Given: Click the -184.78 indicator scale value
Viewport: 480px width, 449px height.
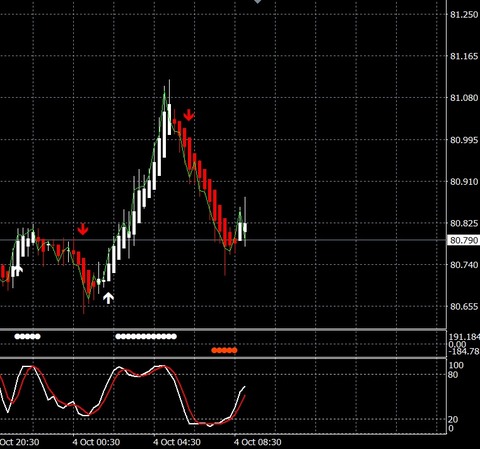Looking at the screenshot, I should pyautogui.click(x=464, y=351).
